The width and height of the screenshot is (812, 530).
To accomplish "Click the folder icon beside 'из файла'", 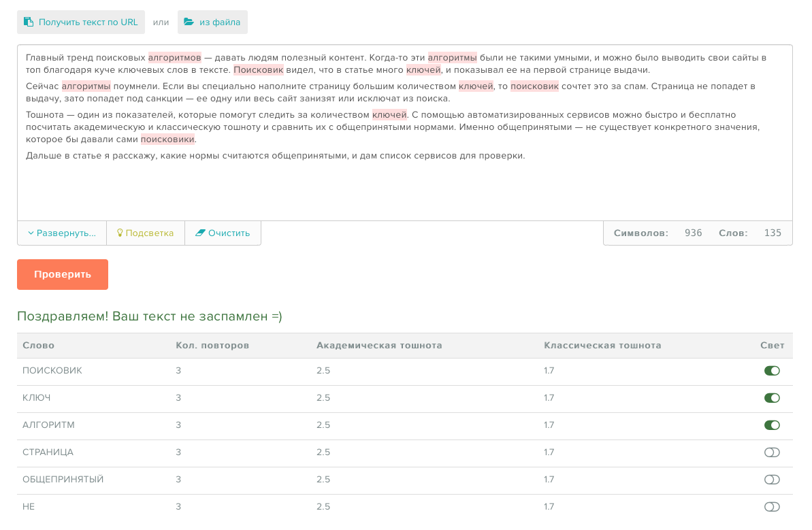I will click(189, 22).
